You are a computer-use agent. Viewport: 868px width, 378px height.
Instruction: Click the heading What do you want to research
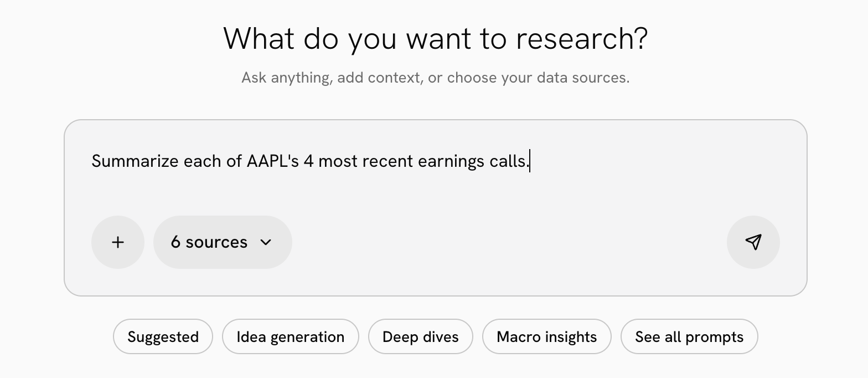[x=436, y=39]
